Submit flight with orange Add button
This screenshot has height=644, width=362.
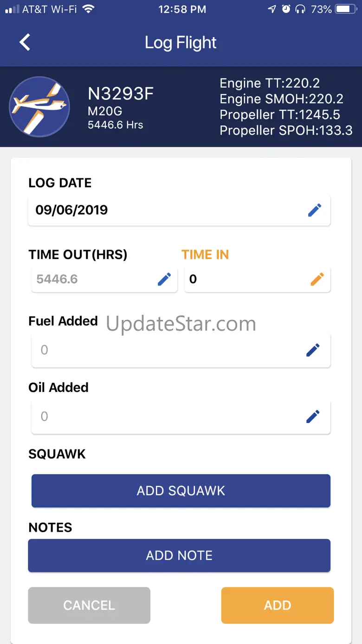click(x=278, y=605)
